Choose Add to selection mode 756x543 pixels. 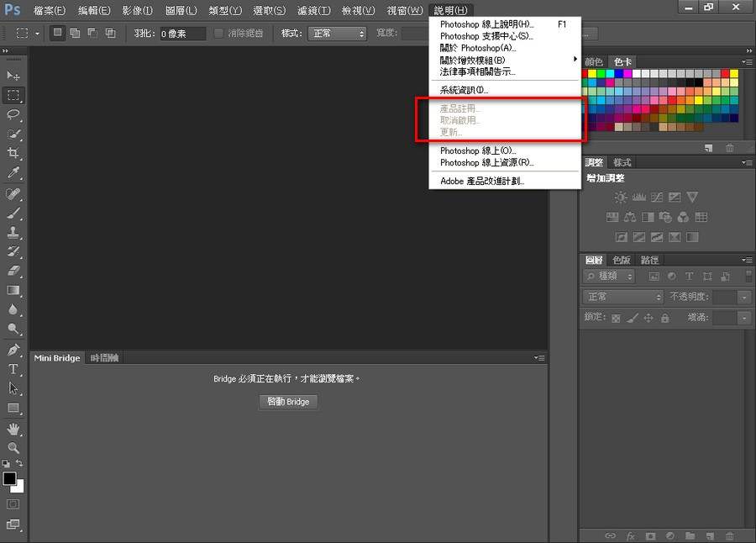pos(75,33)
